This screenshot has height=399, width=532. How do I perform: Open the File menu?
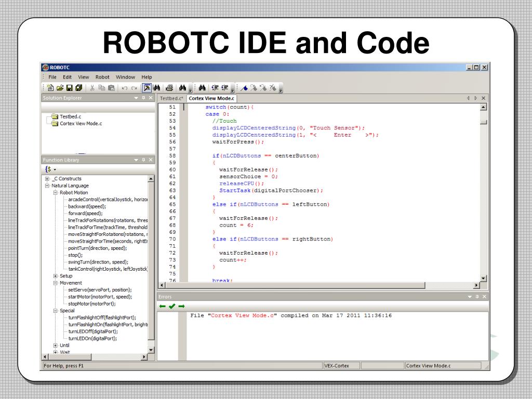click(52, 77)
